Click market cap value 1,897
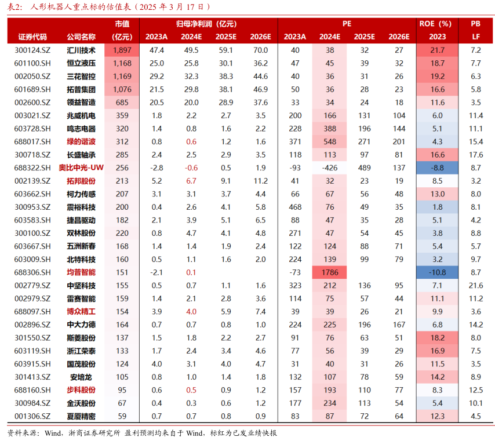The image size is (495, 448). 122,50
